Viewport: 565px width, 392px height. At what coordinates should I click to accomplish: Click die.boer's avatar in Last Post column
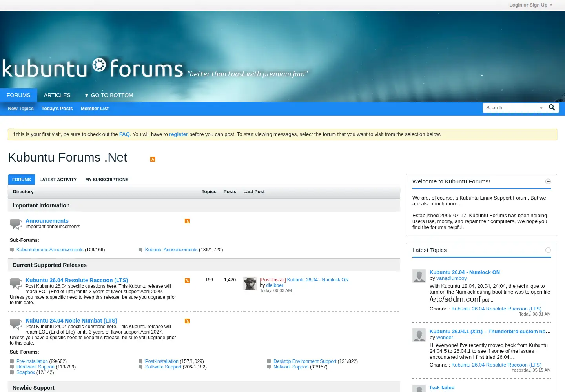point(250,284)
